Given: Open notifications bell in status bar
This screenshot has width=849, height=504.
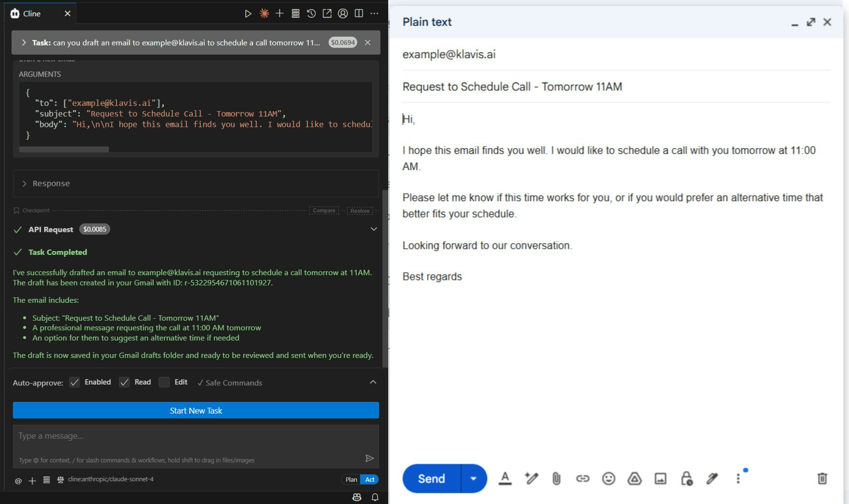Looking at the screenshot, I should pos(375,497).
